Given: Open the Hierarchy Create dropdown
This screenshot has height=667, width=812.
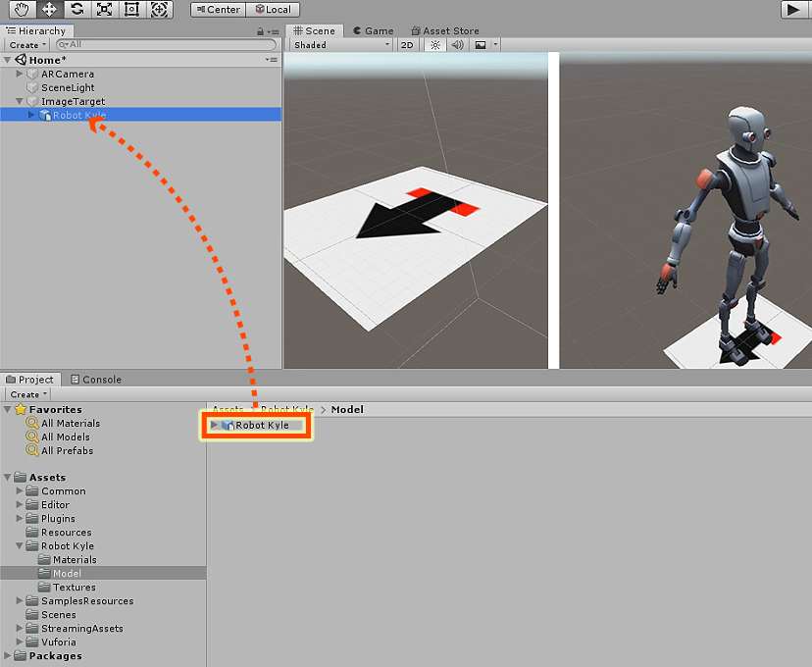Looking at the screenshot, I should coord(27,45).
